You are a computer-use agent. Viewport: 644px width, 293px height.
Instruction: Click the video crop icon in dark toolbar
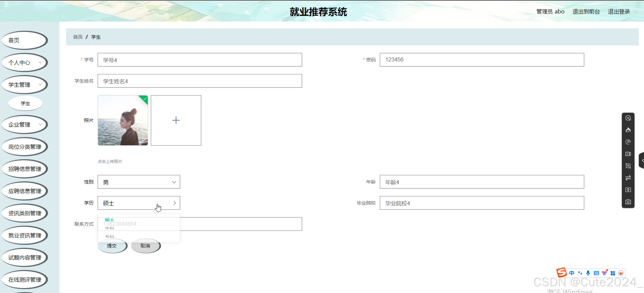coord(628,166)
